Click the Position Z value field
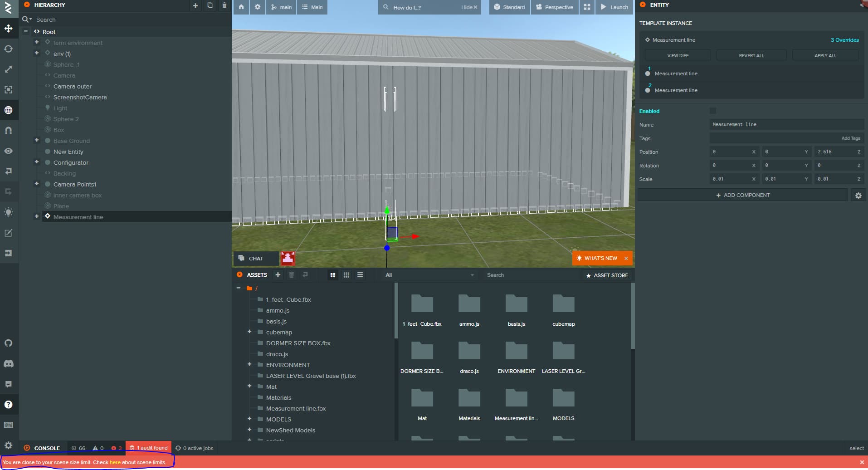This screenshot has height=470, width=868. pyautogui.click(x=834, y=152)
